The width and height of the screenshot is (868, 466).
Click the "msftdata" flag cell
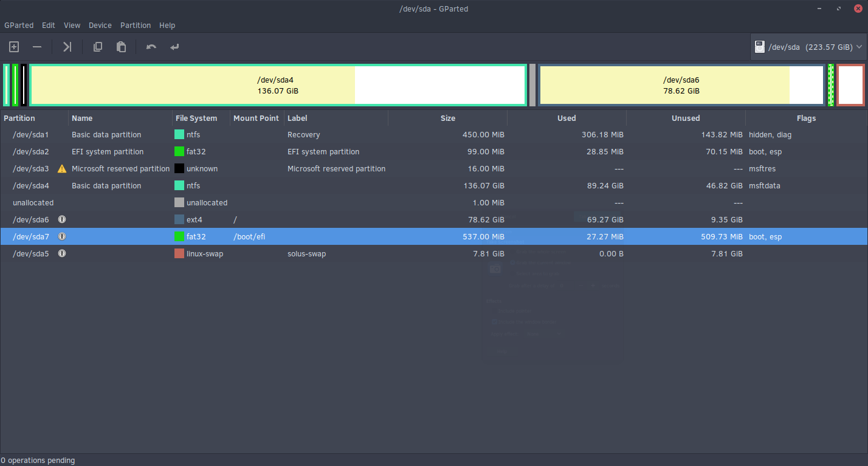click(x=765, y=186)
